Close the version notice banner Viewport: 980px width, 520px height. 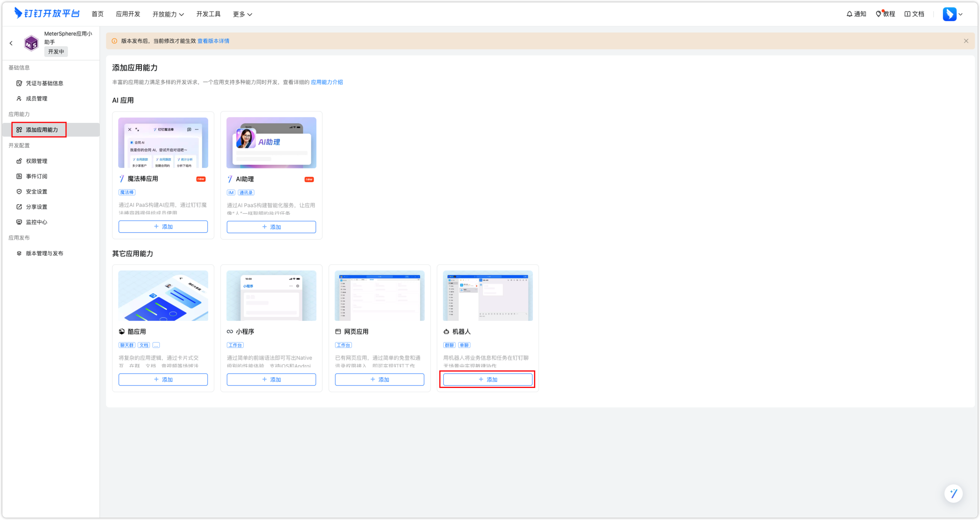coord(966,41)
